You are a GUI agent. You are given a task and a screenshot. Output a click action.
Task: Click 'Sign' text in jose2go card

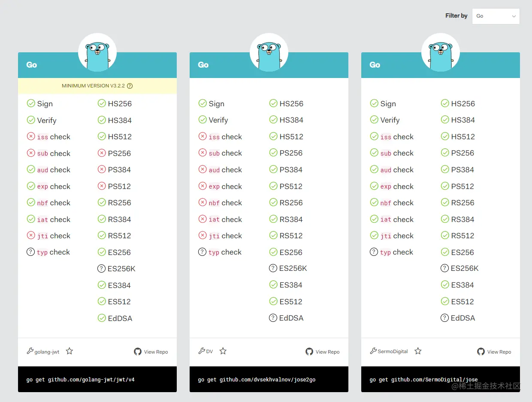point(217,104)
